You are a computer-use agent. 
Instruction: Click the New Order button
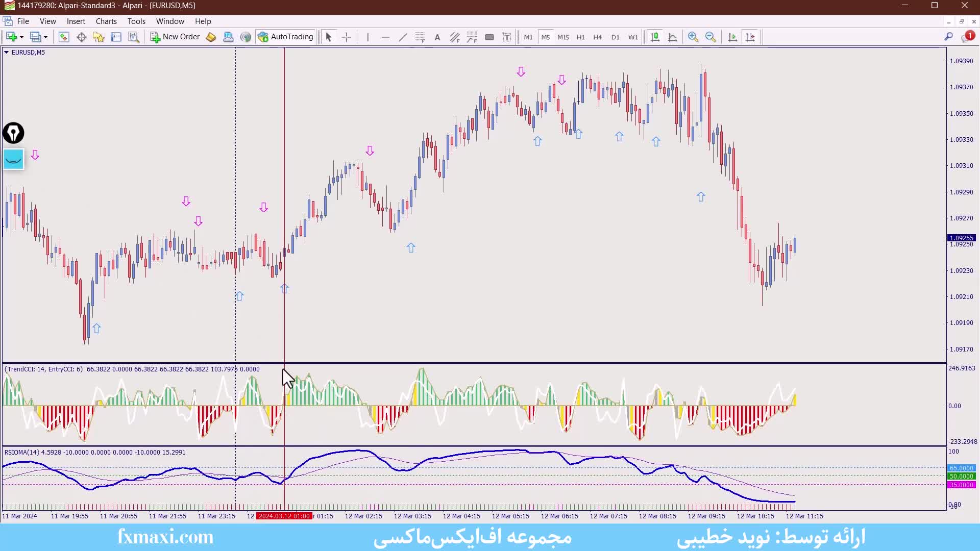[175, 37]
